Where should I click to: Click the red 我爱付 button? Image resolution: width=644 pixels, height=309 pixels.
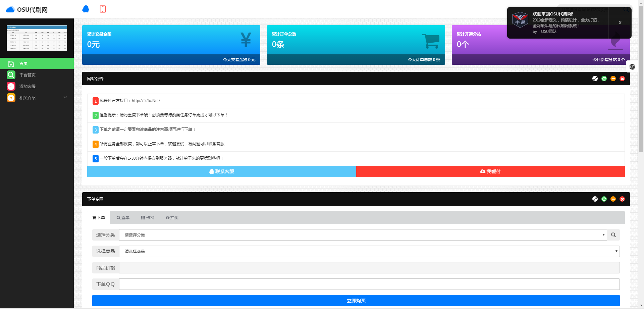coord(490,171)
